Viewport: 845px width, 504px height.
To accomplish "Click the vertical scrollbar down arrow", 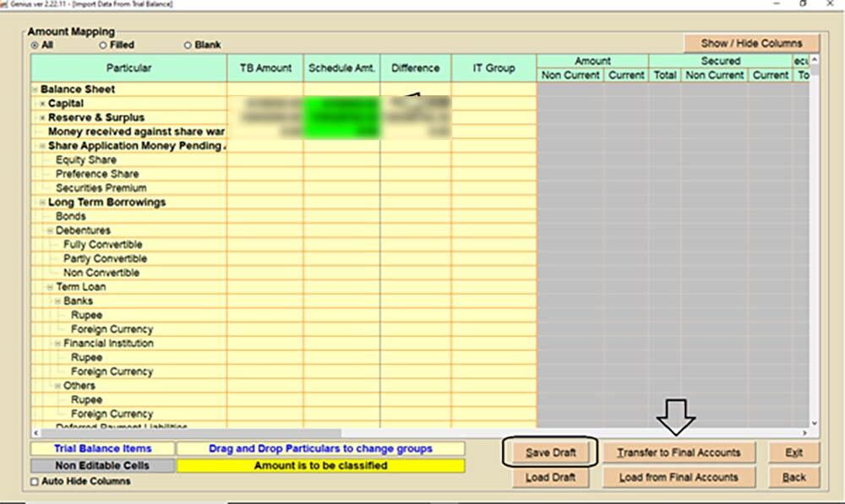I will 815,423.
